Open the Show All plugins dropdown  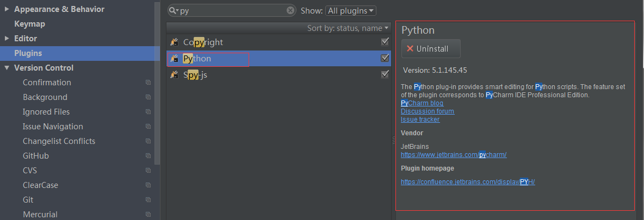[x=351, y=11]
